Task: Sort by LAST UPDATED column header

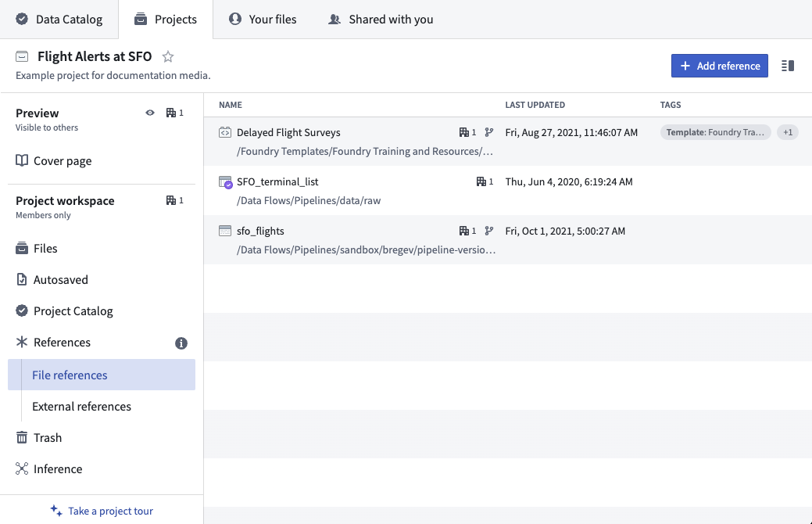Action: tap(535, 105)
